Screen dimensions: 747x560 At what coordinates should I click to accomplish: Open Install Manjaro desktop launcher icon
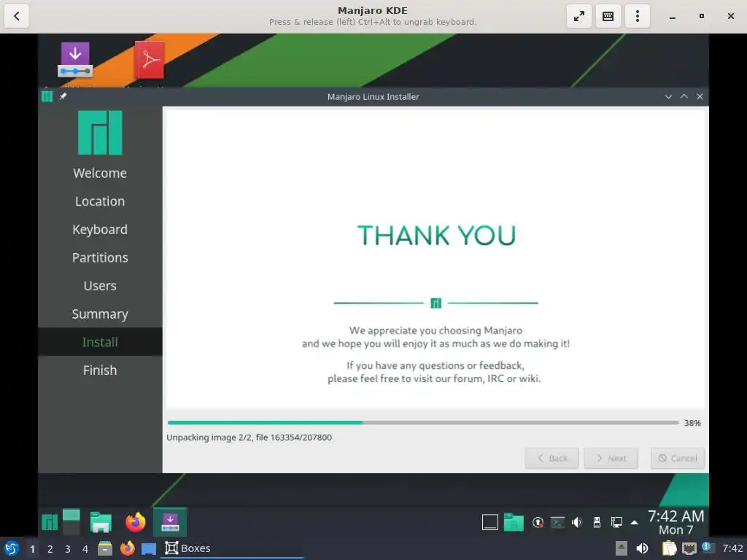point(75,60)
